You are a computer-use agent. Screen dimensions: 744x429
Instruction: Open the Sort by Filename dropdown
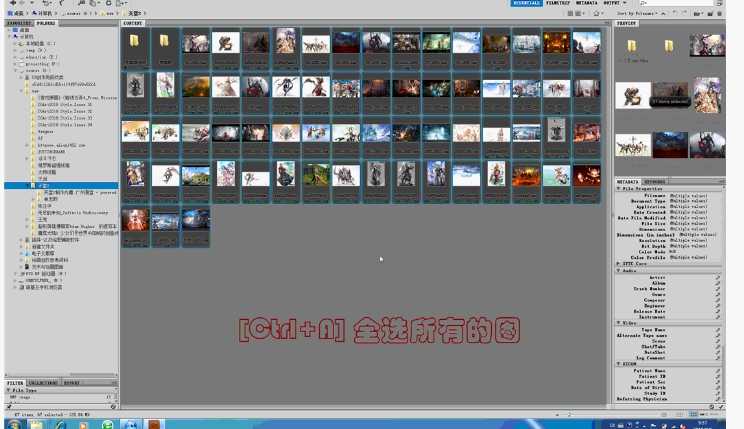(x=638, y=14)
